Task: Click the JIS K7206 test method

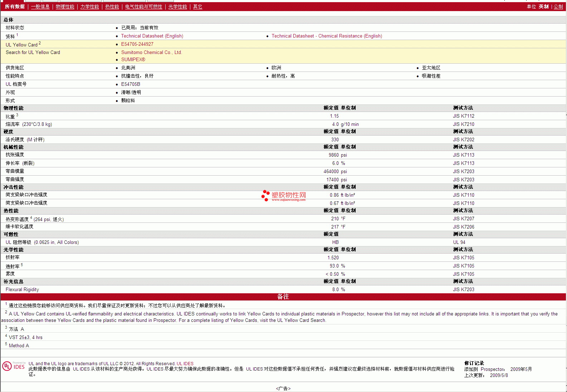Action: click(463, 227)
